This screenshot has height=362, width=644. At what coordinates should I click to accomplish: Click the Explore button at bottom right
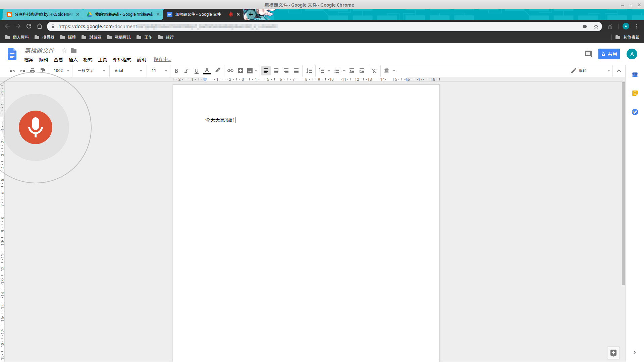613,353
